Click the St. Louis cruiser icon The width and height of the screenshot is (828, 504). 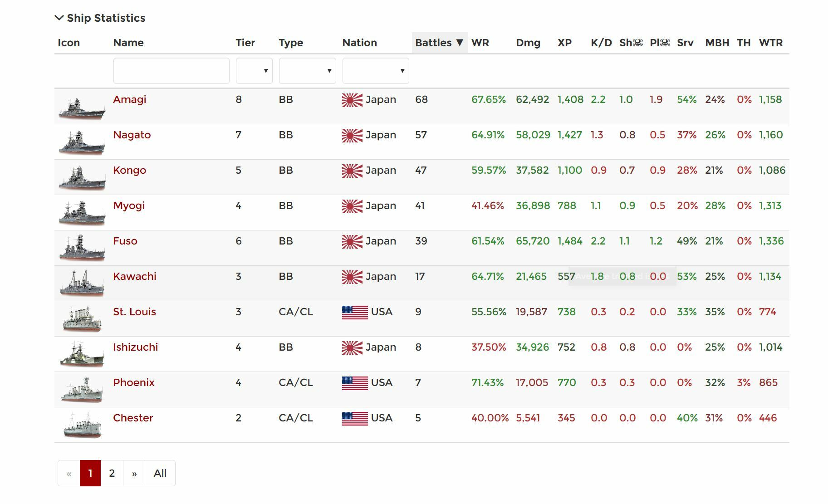pyautogui.click(x=82, y=319)
